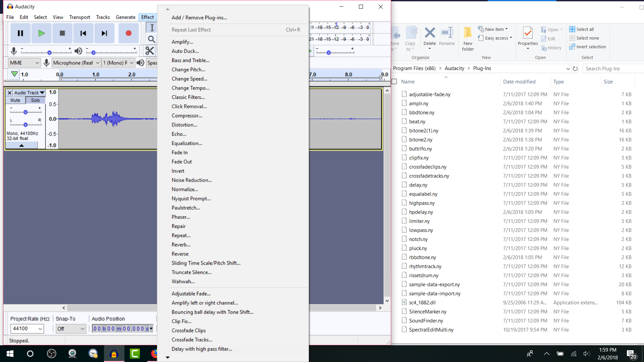Viewport: 644px width, 362px height.
Task: Click the Stop button
Action: pos(62,33)
